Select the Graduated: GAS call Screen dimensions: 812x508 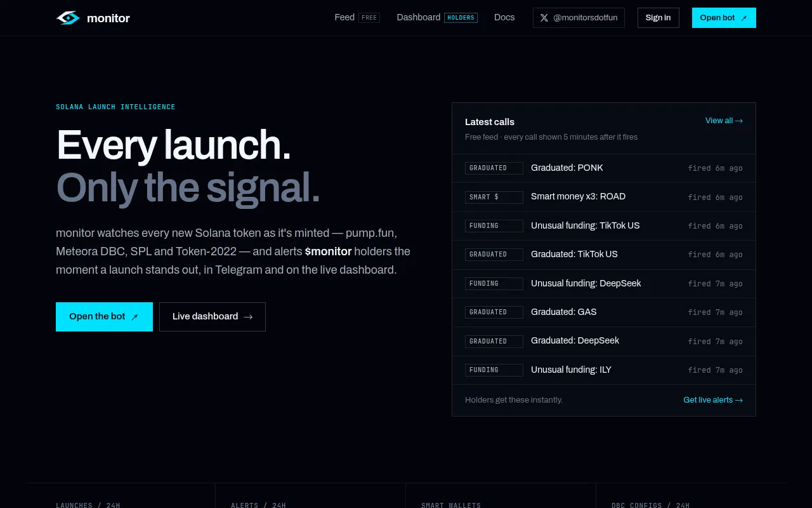coord(604,312)
